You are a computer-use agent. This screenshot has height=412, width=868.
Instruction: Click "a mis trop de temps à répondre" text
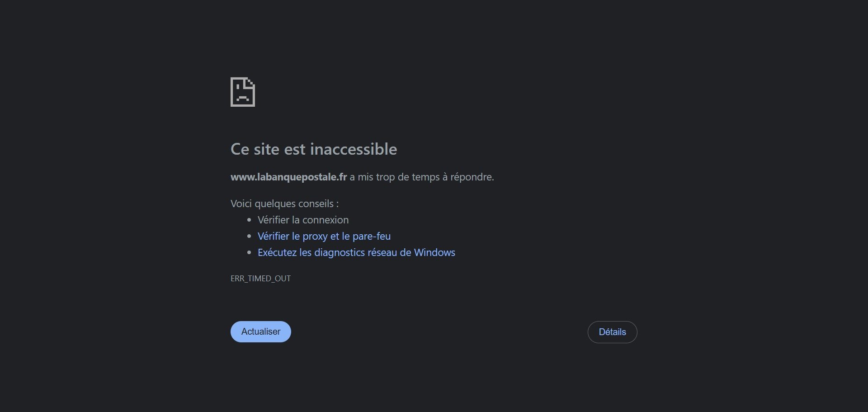[x=421, y=177]
